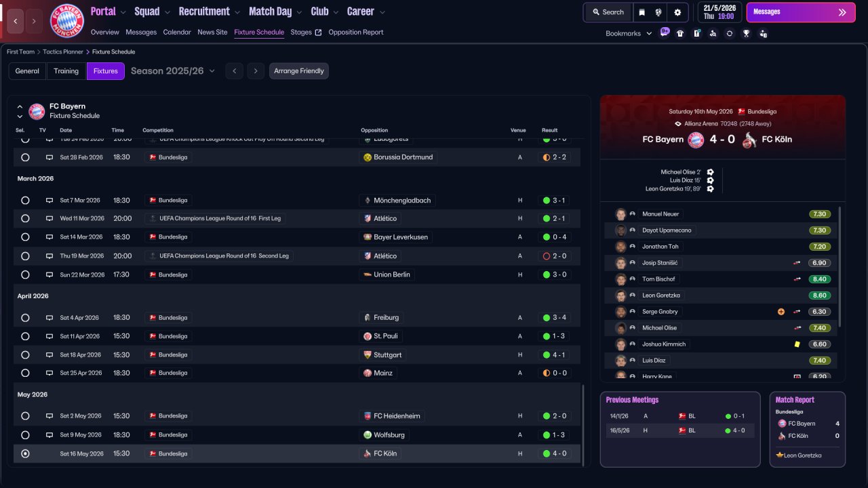
Task: Open the Bookmarks dropdown
Action: click(x=629, y=33)
